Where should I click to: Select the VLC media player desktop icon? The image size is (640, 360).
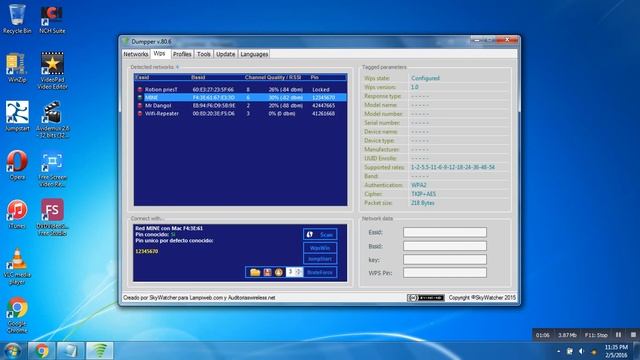pyautogui.click(x=17, y=267)
